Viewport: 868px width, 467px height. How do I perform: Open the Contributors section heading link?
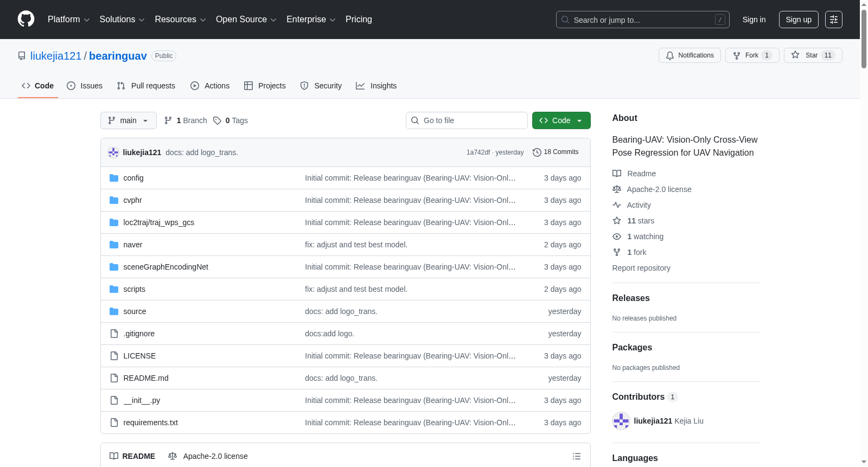pyautogui.click(x=645, y=397)
